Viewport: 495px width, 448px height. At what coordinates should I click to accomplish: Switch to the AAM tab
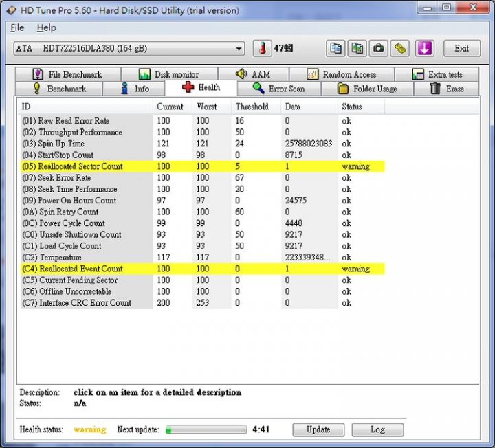(x=254, y=74)
